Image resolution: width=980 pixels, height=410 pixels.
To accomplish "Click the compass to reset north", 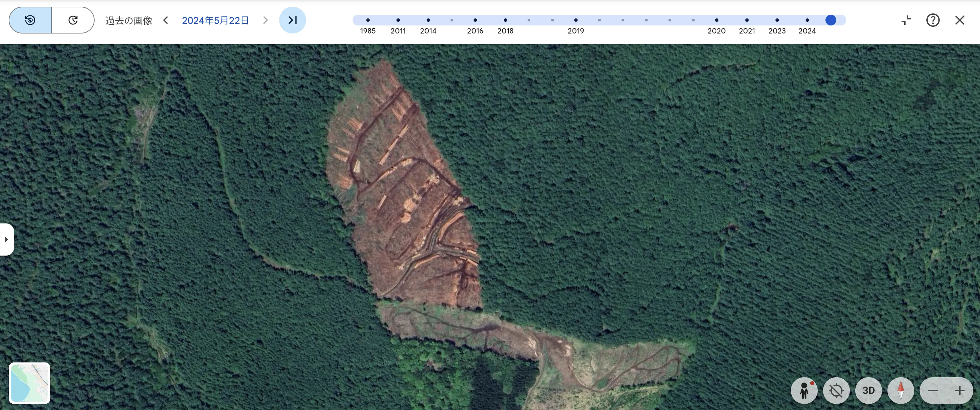I will [x=901, y=390].
